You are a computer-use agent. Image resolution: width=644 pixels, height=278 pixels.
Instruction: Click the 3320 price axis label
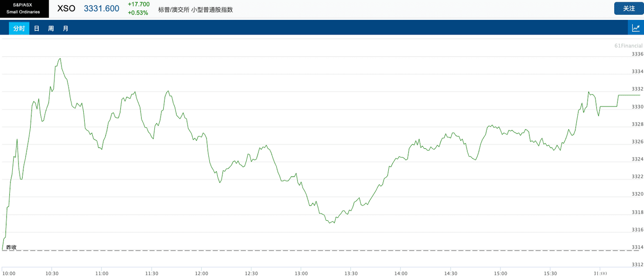[637, 194]
